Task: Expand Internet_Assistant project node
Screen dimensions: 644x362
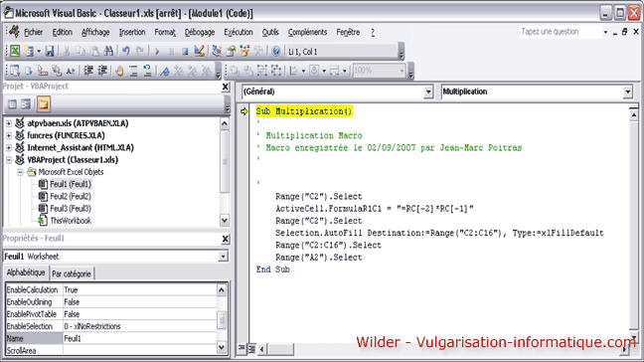Action: point(9,147)
